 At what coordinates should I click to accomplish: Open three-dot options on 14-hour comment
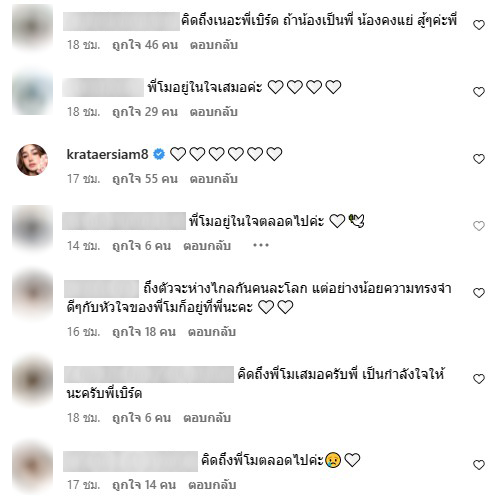click(x=261, y=246)
